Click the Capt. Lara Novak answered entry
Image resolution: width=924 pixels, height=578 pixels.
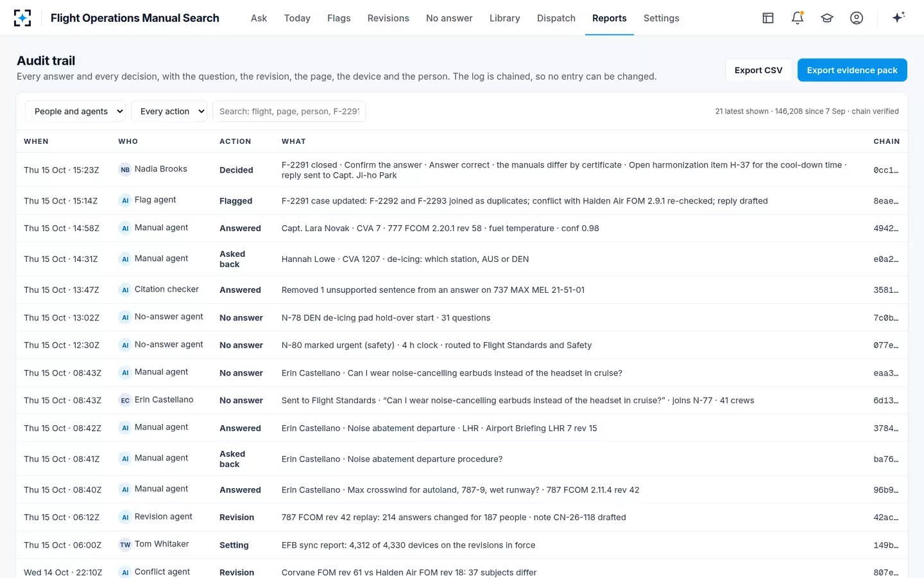click(440, 229)
